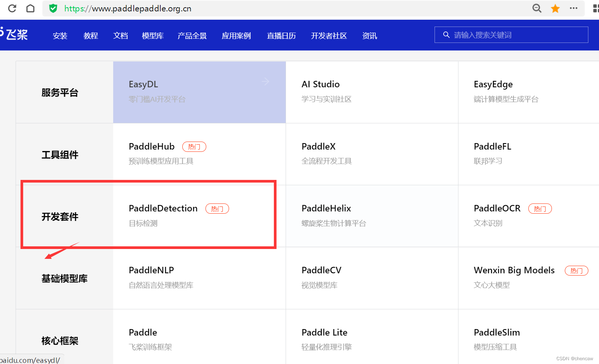This screenshot has width=599, height=364.
Task: Open the 应用案例 nav menu item
Action: click(x=236, y=36)
